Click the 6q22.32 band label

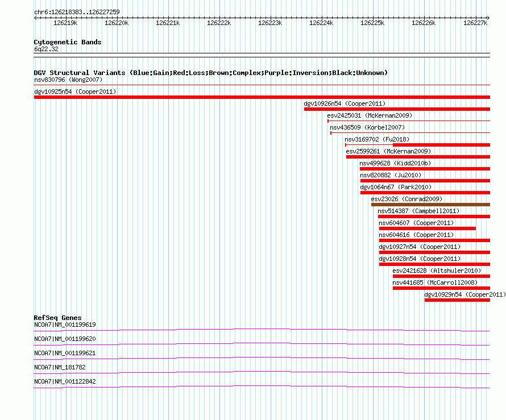coord(46,49)
